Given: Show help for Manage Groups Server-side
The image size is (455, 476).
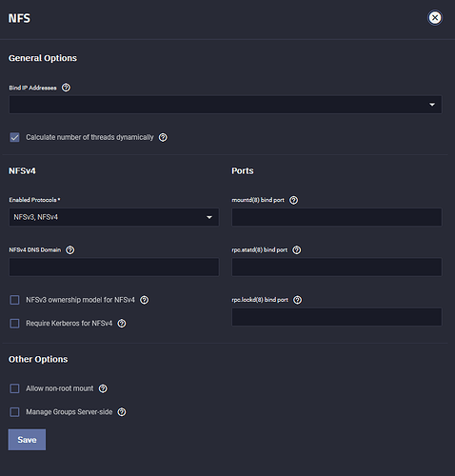Looking at the screenshot, I should (x=122, y=412).
